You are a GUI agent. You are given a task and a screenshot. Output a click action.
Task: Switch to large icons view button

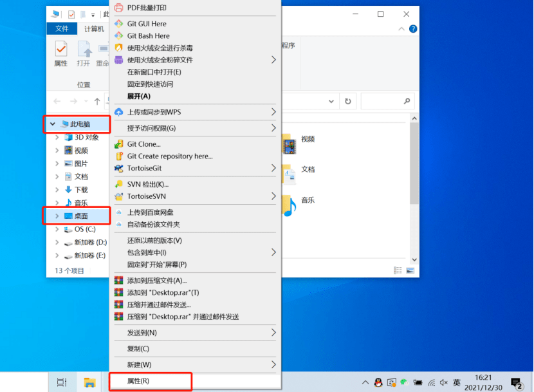[410, 270]
